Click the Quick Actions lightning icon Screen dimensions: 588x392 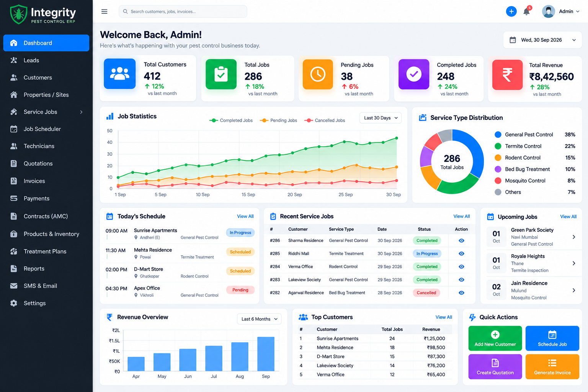pos(472,317)
